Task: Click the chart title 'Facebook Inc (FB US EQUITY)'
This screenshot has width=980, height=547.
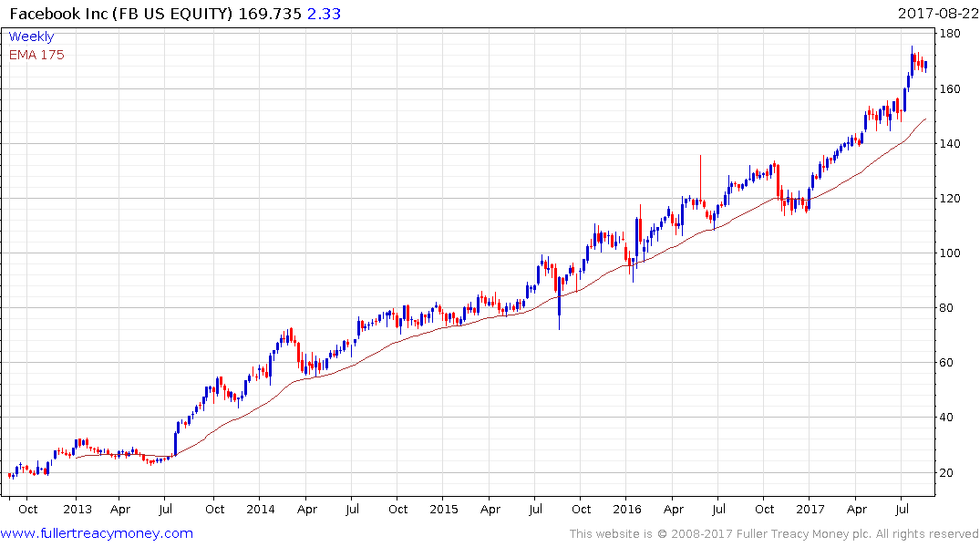Action: [121, 14]
